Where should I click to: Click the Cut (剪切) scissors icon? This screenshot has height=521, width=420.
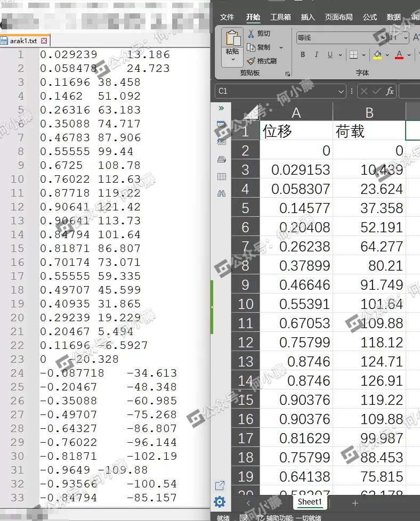tap(251, 34)
